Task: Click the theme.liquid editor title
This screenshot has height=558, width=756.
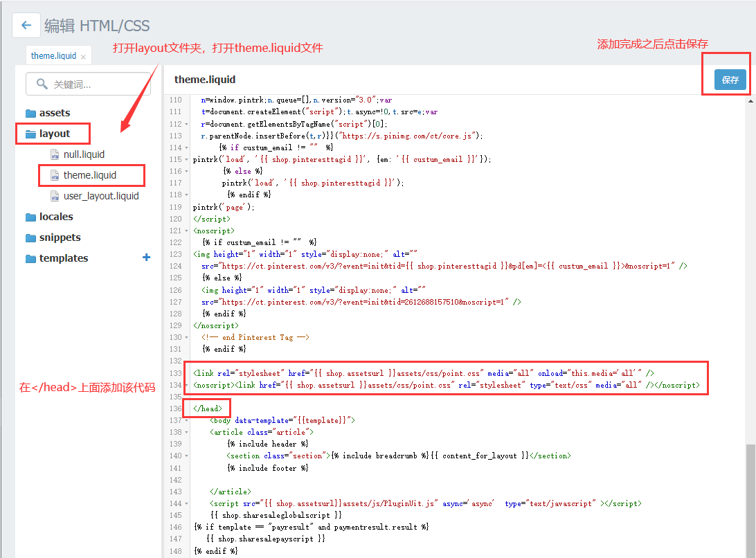Action: (205, 80)
